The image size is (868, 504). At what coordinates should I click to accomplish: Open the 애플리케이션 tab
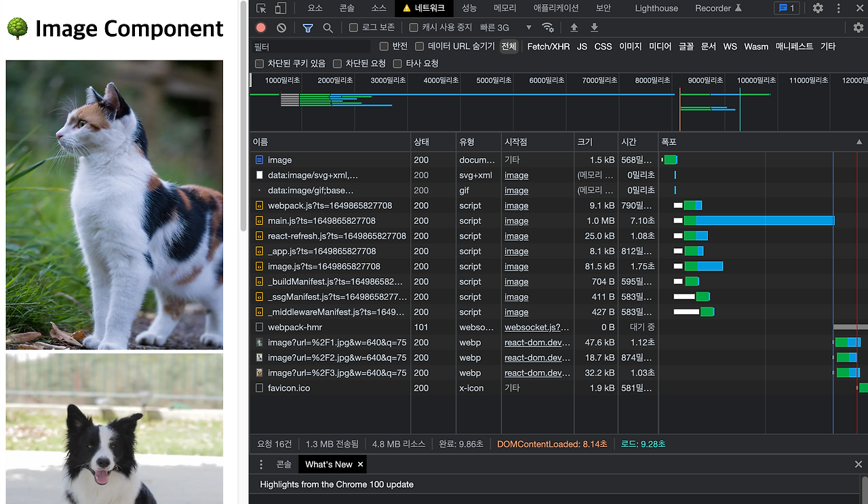[556, 8]
